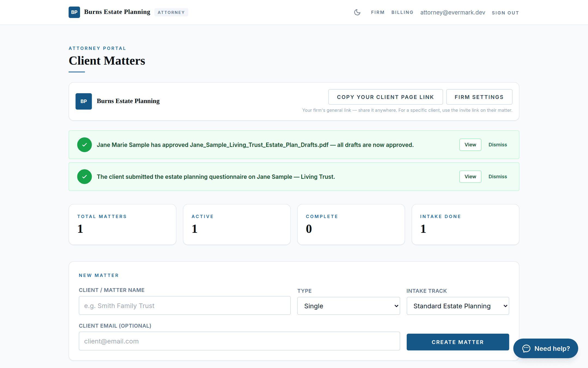Click SIGN OUT in the header

click(505, 13)
